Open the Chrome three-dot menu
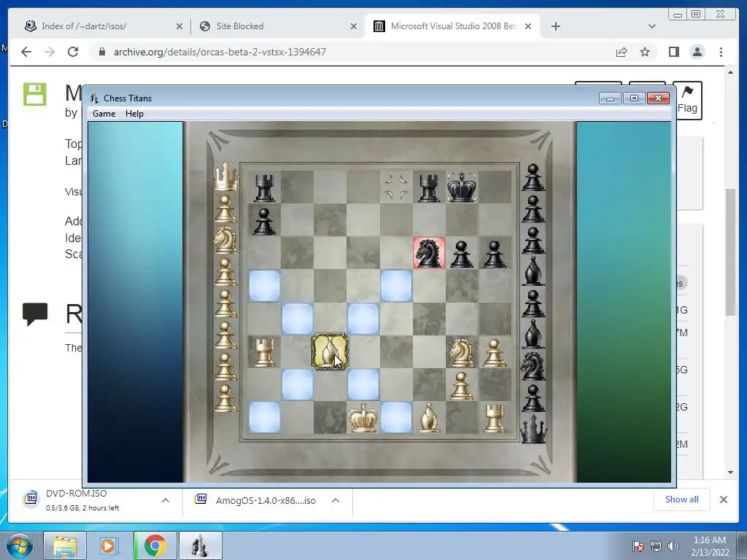Screen dimensions: 747x560 click(x=721, y=52)
